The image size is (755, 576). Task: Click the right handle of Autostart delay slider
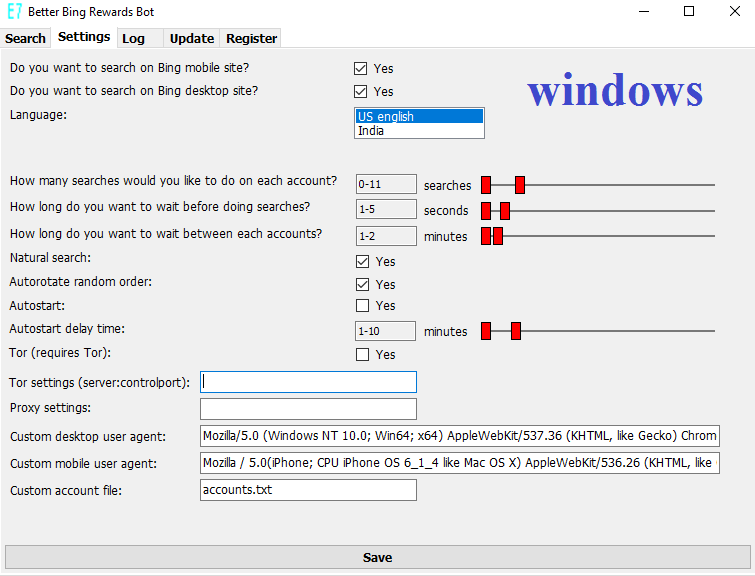(516, 331)
